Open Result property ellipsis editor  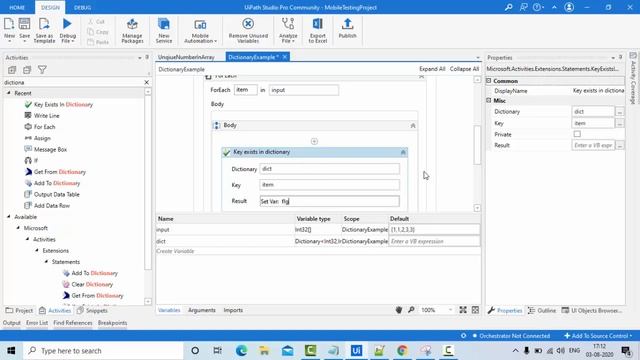pyautogui.click(x=620, y=145)
